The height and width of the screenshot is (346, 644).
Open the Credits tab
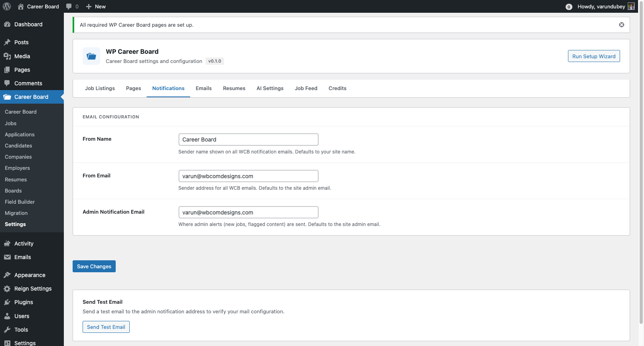point(338,88)
